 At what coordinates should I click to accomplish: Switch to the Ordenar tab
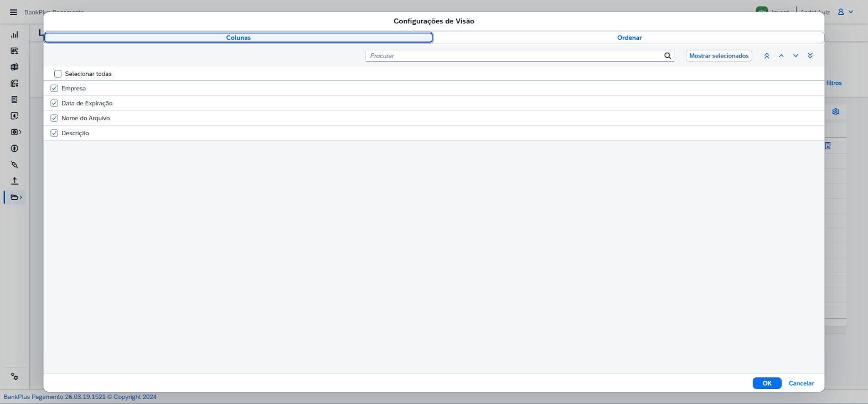click(x=629, y=38)
